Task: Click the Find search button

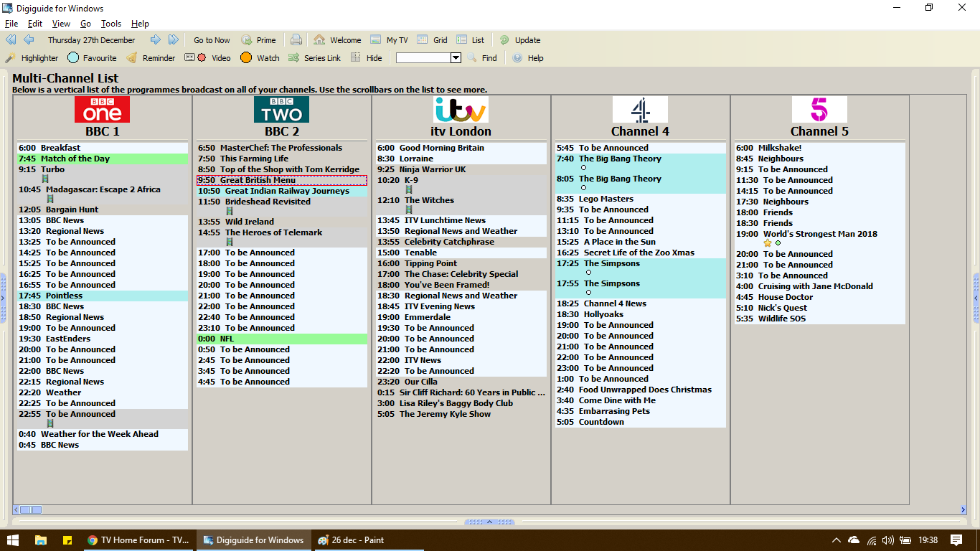Action: point(482,58)
